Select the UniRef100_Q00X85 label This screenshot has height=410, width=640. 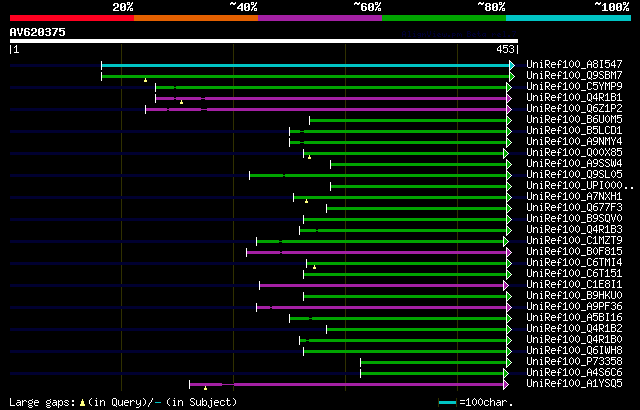tap(574, 153)
